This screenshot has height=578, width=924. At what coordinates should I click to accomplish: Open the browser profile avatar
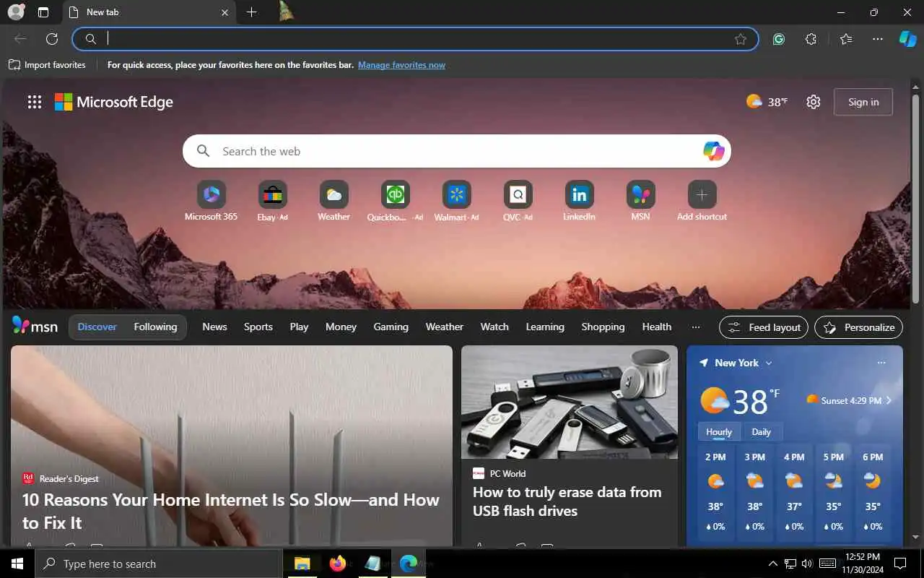click(16, 12)
